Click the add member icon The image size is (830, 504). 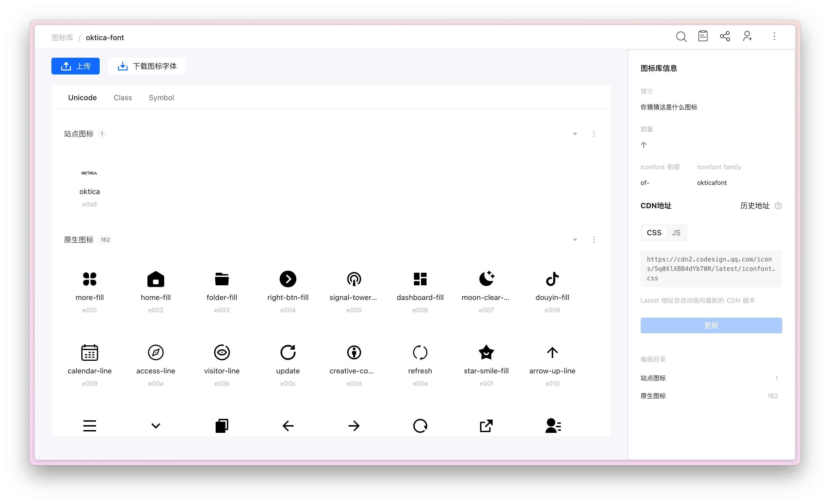(x=747, y=36)
